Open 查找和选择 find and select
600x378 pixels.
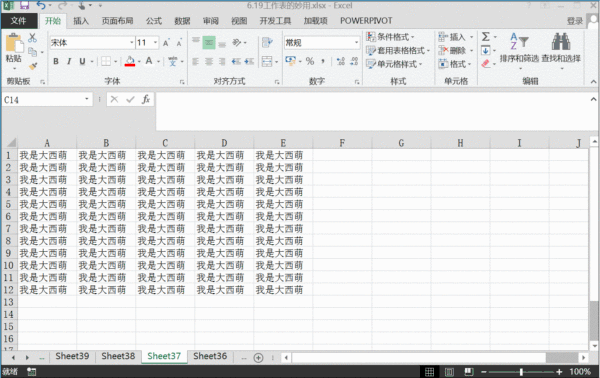pos(561,50)
